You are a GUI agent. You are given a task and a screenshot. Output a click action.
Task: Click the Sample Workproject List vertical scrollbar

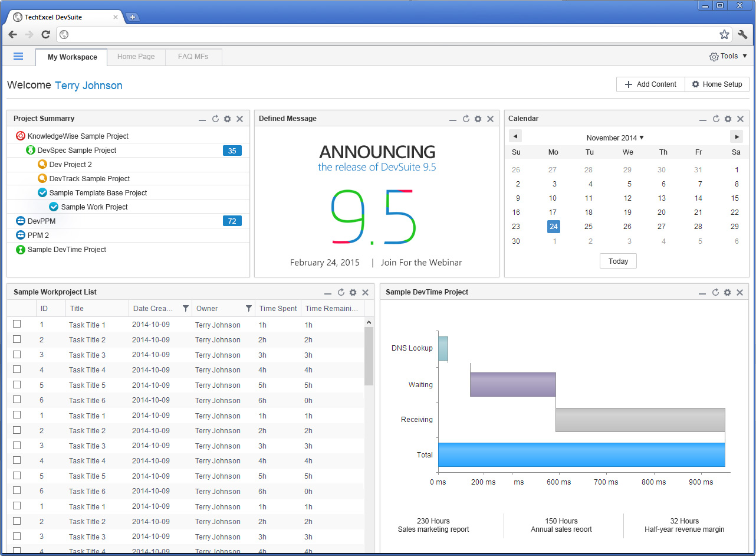(369, 357)
